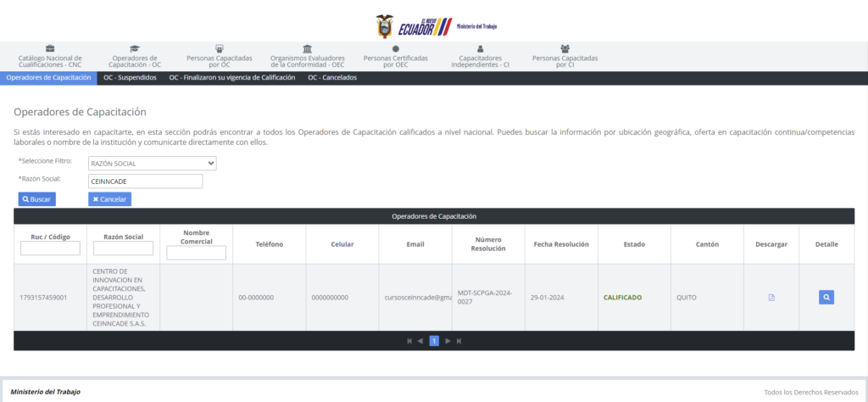This screenshot has width=868, height=402.
Task: Click the Cantón column header
Action: point(707,244)
